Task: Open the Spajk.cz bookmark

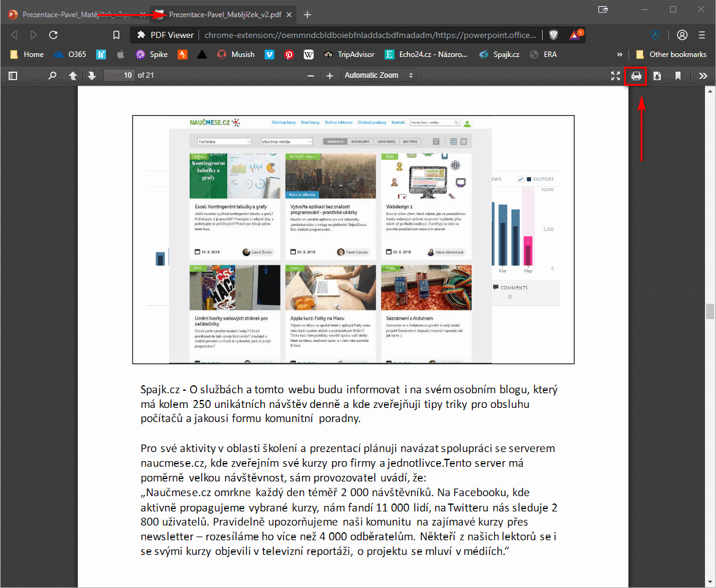Action: 500,55
